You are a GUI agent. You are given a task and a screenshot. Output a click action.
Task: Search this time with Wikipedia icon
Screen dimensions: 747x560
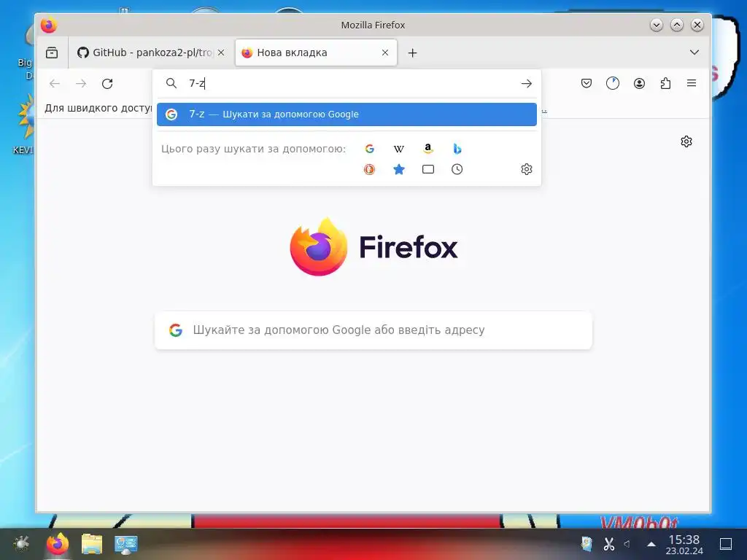pos(399,149)
